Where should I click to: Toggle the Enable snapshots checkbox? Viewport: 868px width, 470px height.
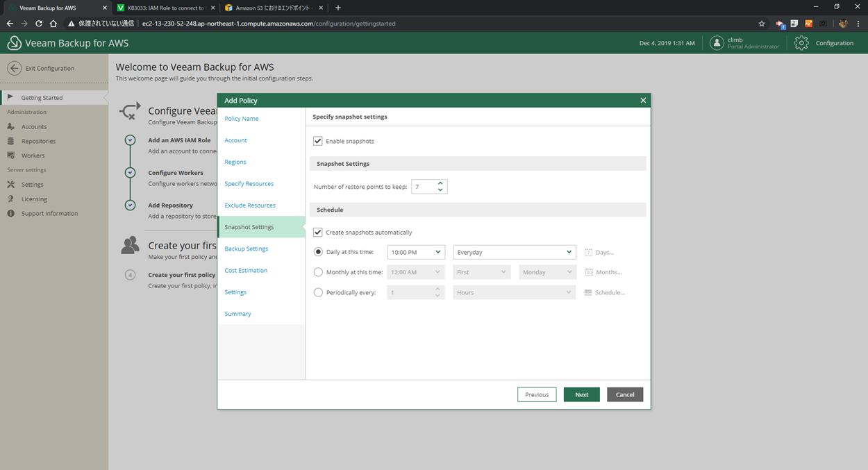coord(318,141)
